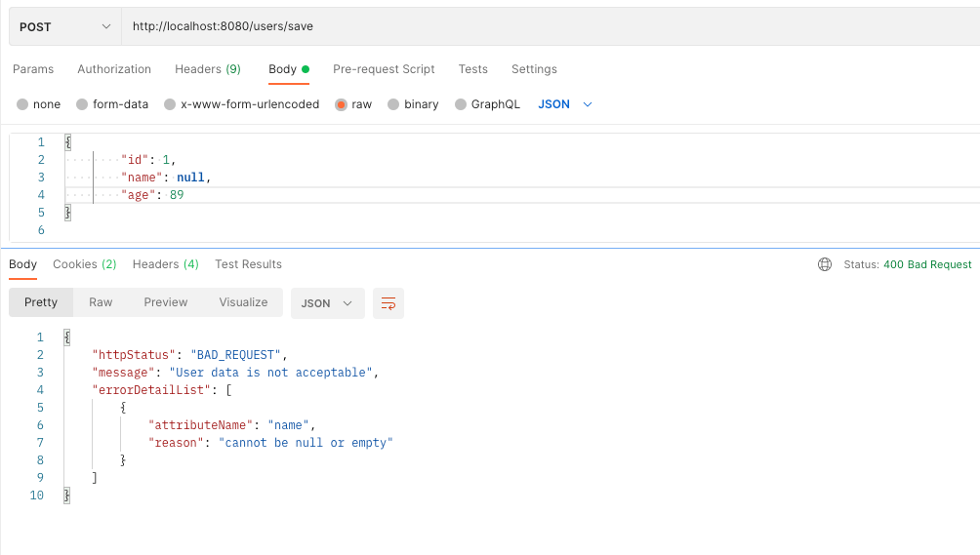Click the "id": 1 line in request body
980x555 pixels.
(148, 160)
